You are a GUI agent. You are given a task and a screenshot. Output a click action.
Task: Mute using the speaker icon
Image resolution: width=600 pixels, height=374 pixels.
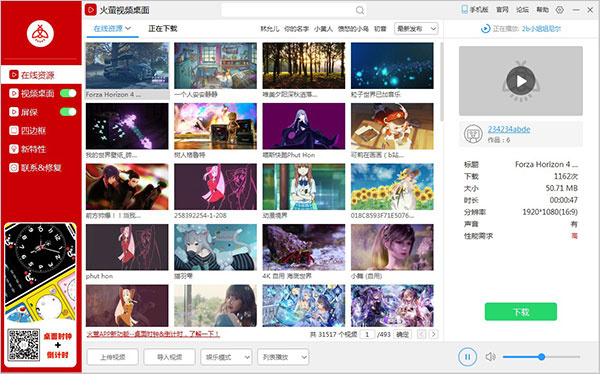coord(490,357)
